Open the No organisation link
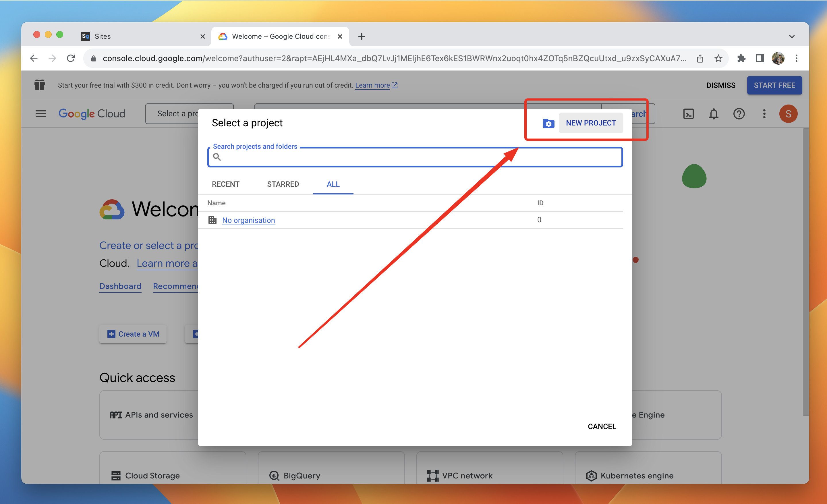 click(248, 220)
